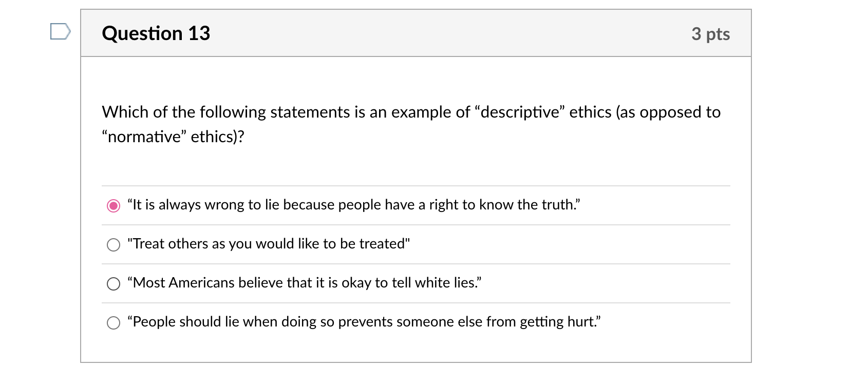The image size is (868, 385).
Task: Click the third answer statement text
Action: (304, 282)
